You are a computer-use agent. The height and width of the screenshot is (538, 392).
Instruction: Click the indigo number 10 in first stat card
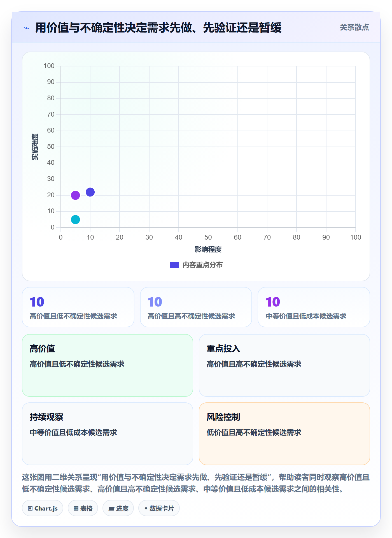[37, 302]
